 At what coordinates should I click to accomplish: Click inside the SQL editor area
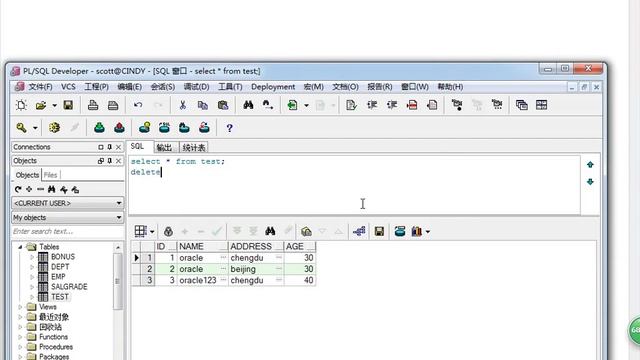click(354, 184)
